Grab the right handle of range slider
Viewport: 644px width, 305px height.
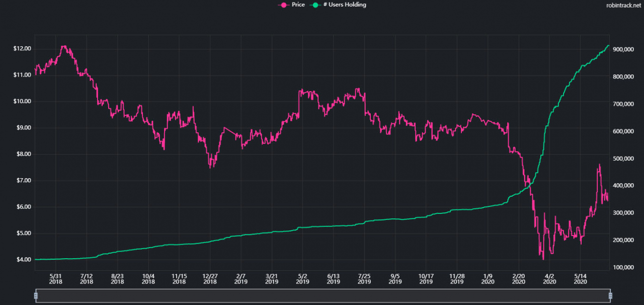[x=610, y=295]
